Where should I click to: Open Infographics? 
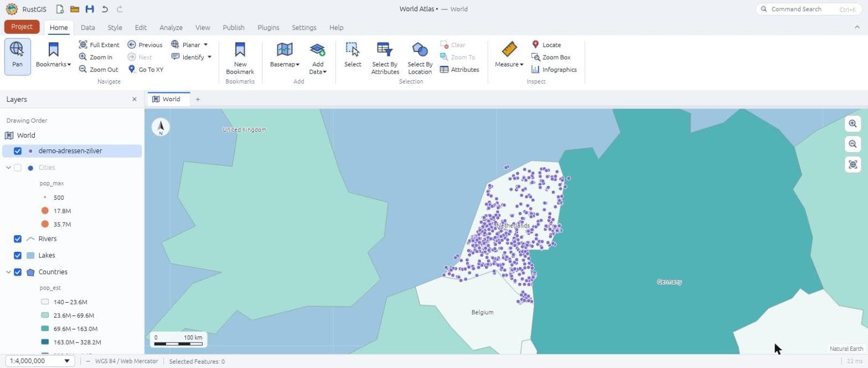click(554, 70)
